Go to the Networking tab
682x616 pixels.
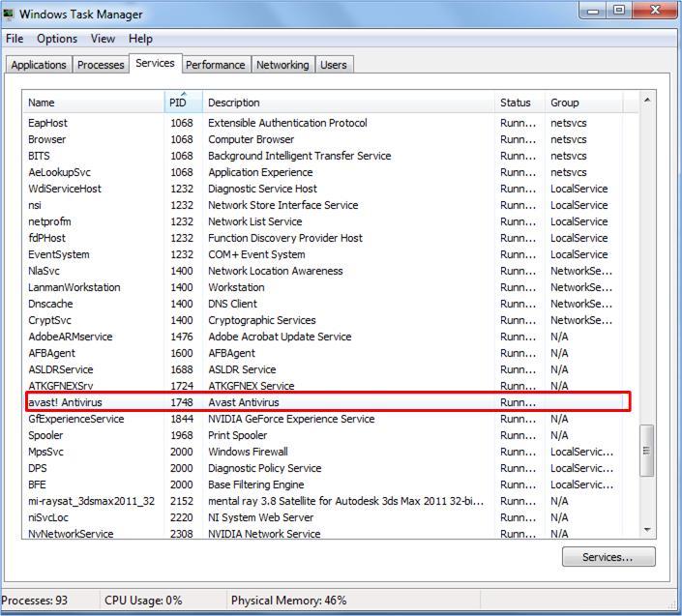click(x=282, y=65)
